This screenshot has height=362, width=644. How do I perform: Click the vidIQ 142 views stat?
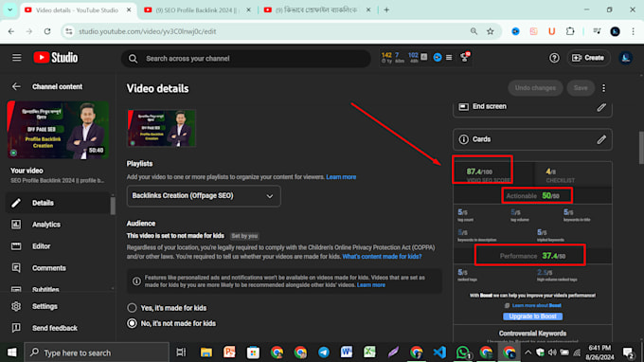(x=386, y=58)
